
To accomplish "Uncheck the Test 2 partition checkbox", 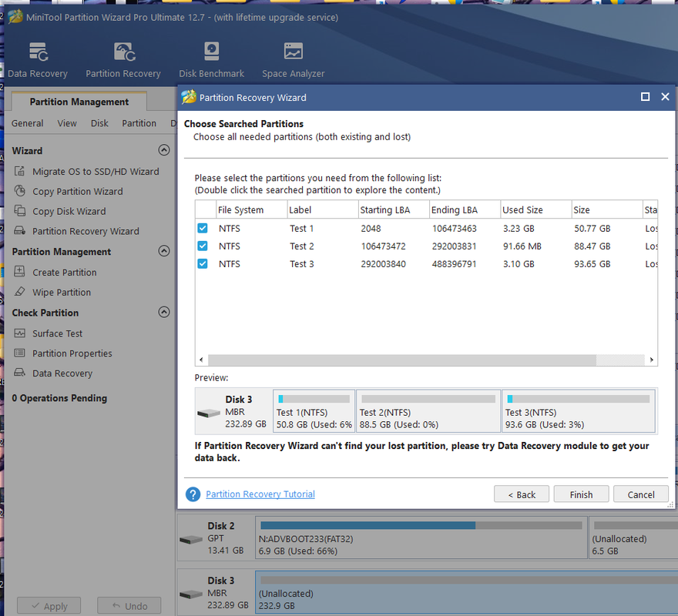I will (x=203, y=246).
